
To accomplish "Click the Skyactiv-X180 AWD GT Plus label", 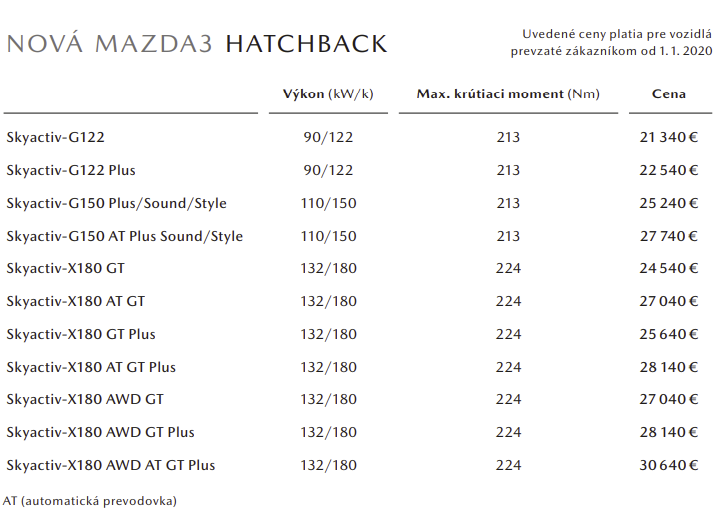I will pyautogui.click(x=100, y=432).
